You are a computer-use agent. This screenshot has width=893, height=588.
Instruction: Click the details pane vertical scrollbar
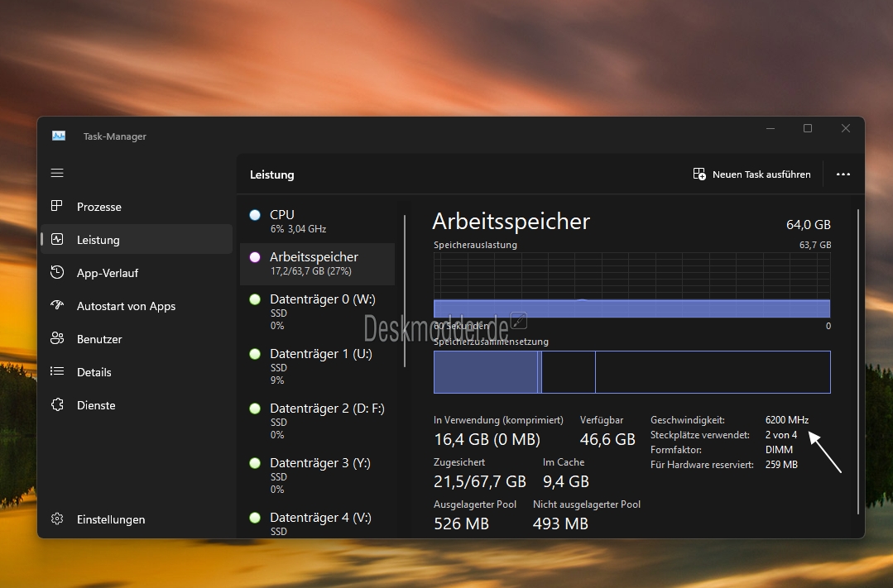[858, 362]
